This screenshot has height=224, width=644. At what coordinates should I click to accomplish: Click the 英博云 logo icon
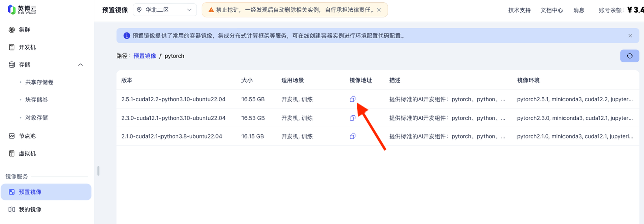click(11, 9)
